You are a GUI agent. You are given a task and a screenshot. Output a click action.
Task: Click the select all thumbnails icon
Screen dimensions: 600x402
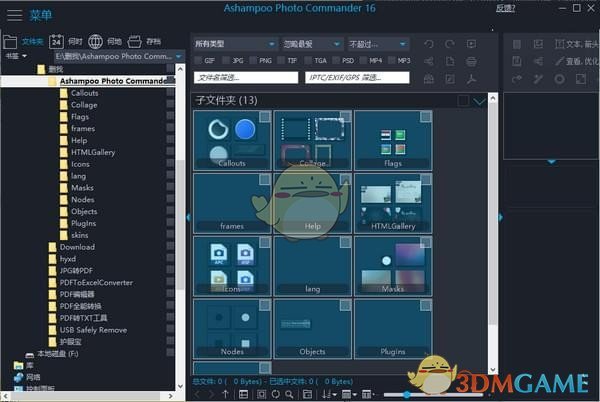261,394
